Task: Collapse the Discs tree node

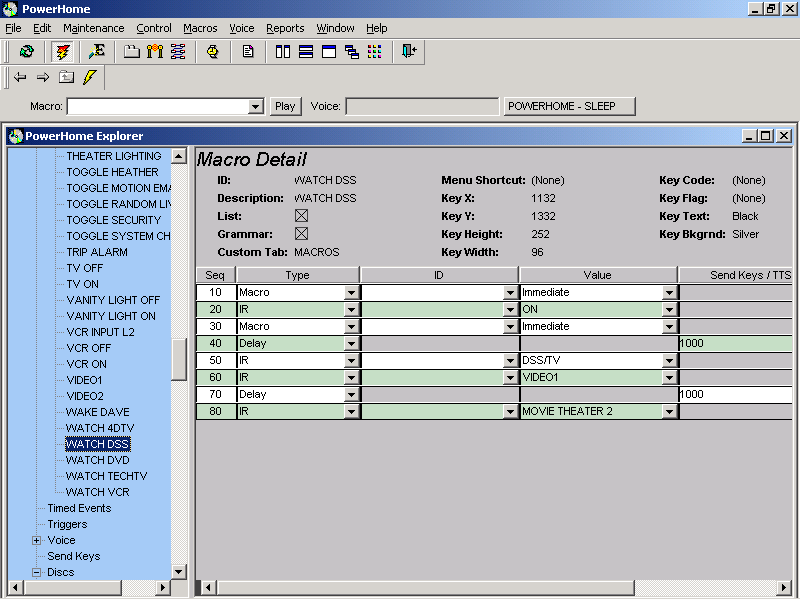Action: click(36, 572)
